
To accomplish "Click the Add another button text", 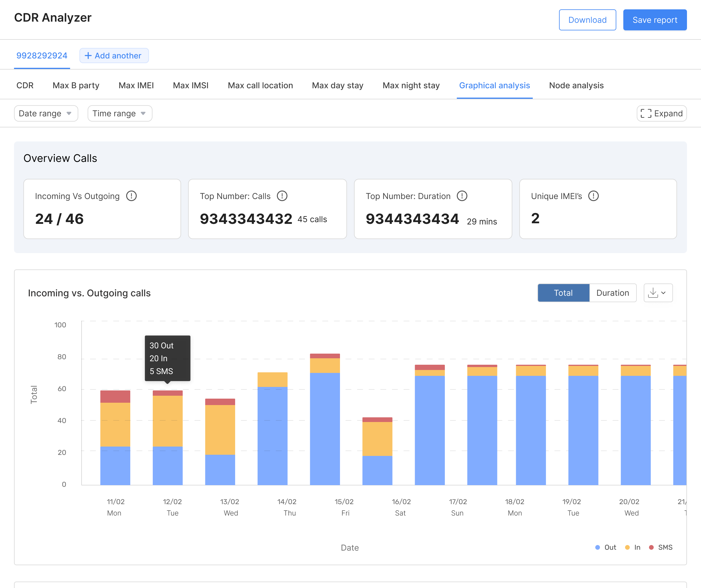I will click(118, 56).
